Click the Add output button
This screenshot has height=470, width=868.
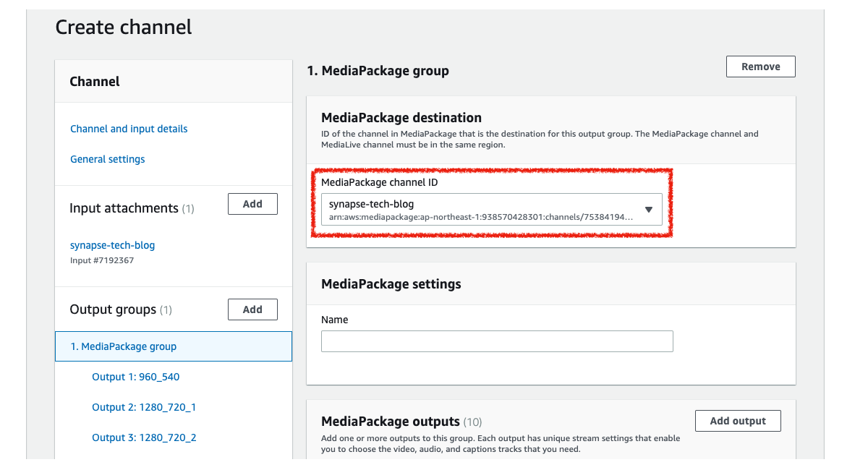pos(738,421)
